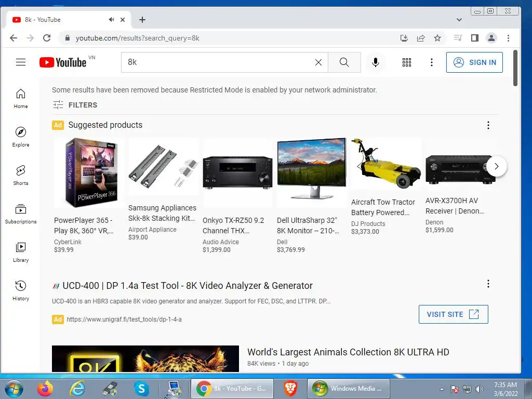532x399 pixels.
Task: Open the Chrome profile avatar
Action: (491, 38)
